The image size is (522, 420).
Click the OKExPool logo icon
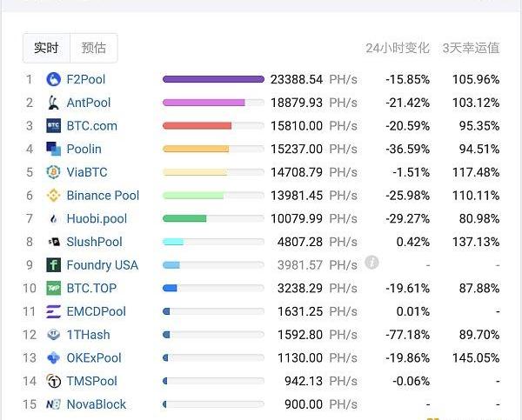point(53,357)
